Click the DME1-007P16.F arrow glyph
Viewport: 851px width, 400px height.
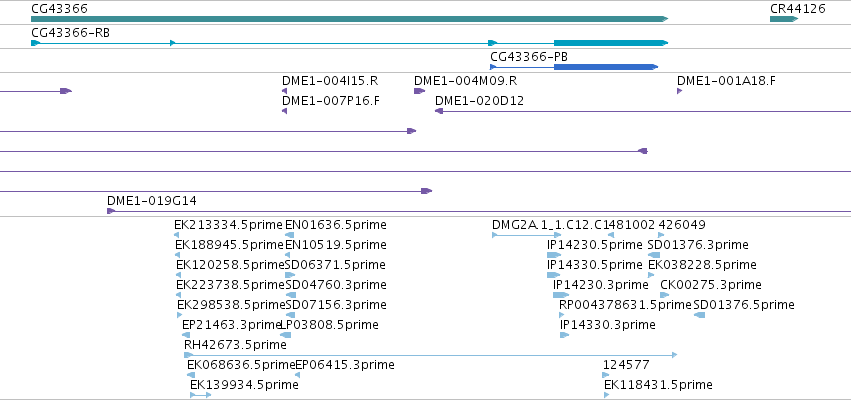click(284, 111)
